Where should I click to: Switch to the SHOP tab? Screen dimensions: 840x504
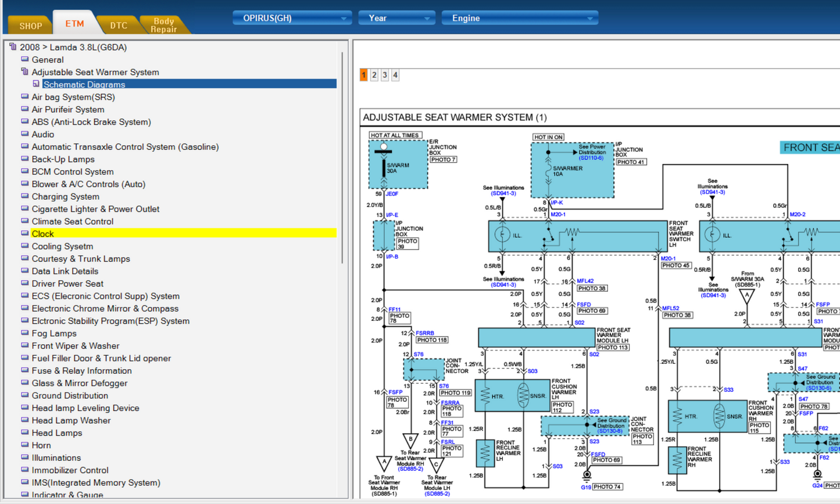click(x=30, y=26)
